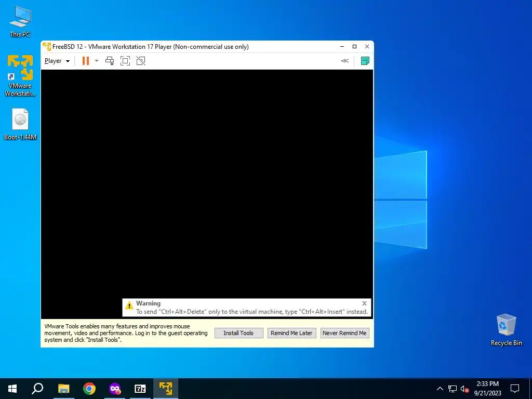Viewport: 532px width, 399px height.
Task: Select the This PC desktop icon
Action: [20, 22]
